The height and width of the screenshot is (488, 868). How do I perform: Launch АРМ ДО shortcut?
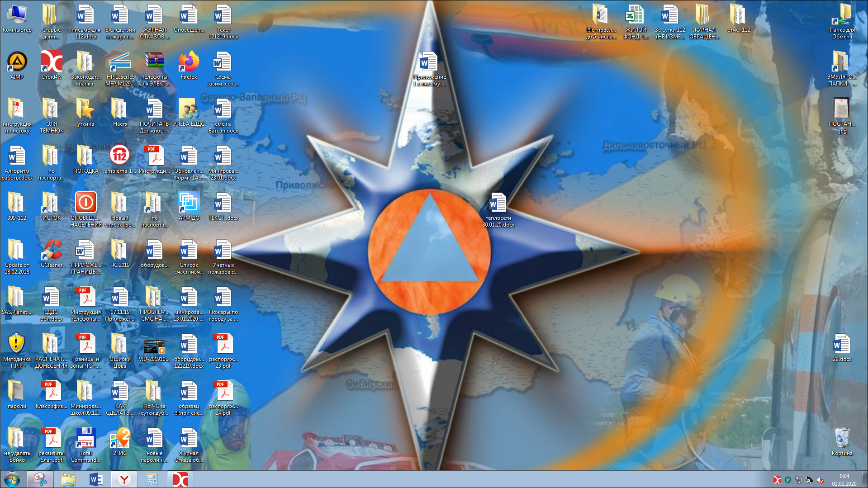[189, 207]
